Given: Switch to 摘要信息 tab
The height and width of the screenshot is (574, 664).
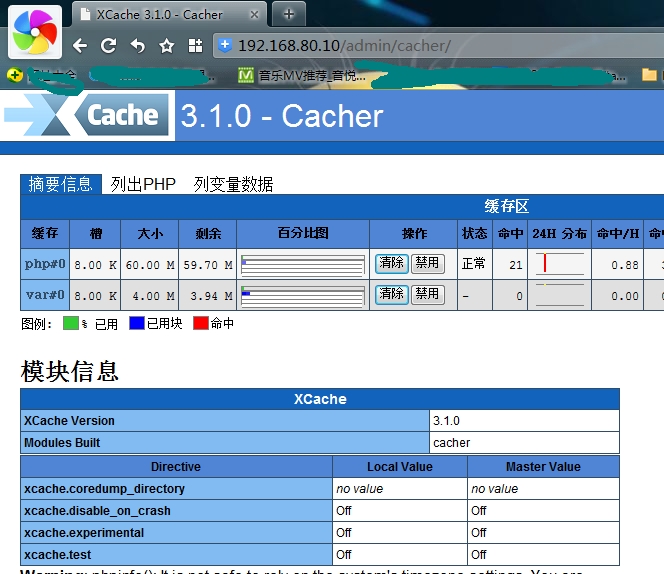Looking at the screenshot, I should [x=61, y=184].
